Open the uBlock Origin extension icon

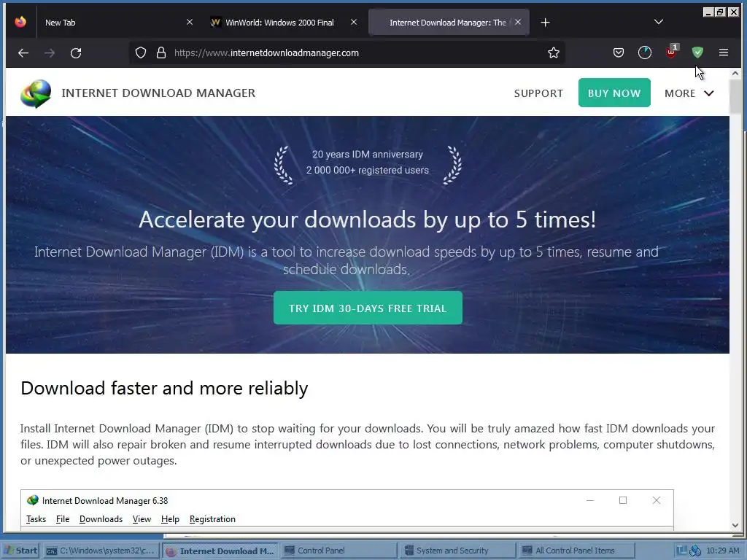tap(672, 52)
